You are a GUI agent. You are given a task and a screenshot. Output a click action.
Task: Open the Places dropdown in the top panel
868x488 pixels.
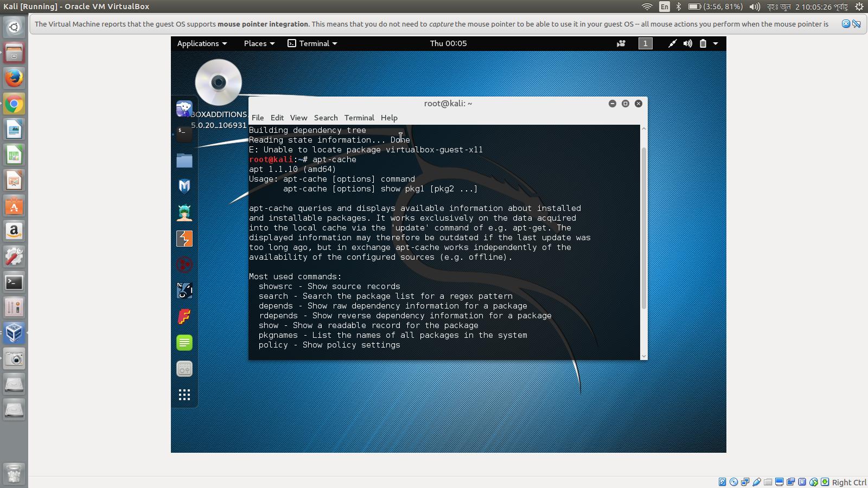coord(259,43)
